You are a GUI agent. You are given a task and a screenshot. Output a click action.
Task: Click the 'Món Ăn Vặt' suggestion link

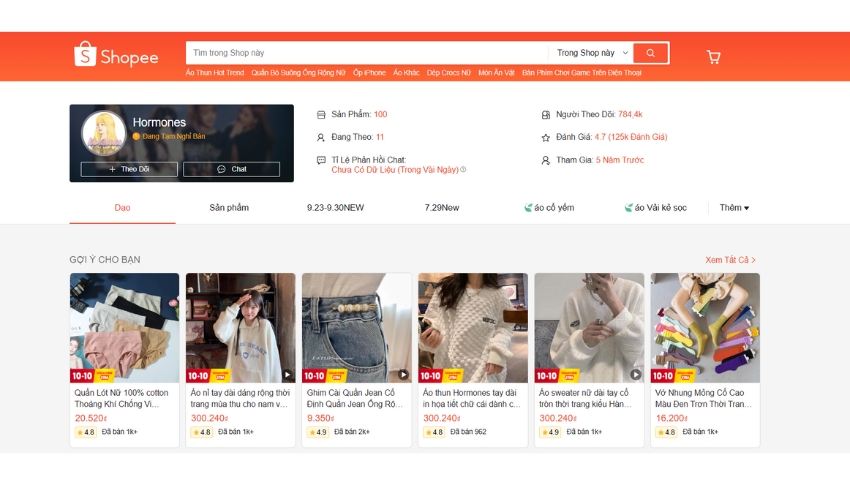496,73
